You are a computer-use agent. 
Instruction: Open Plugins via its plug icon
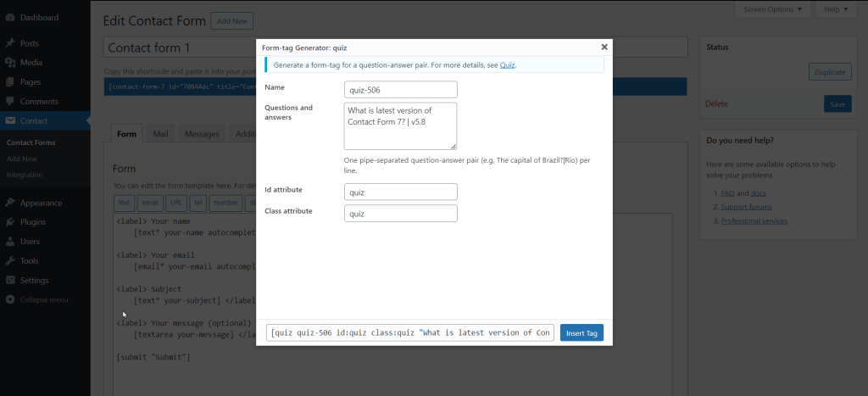coord(10,222)
